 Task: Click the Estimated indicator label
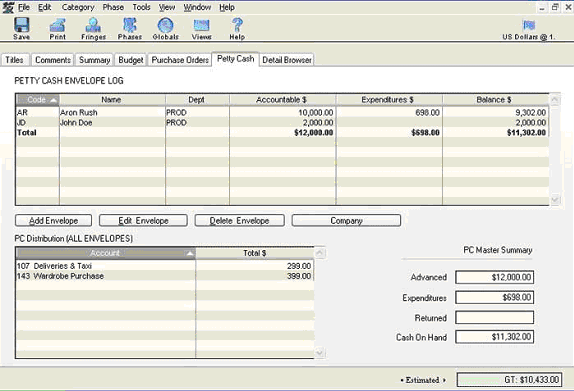coord(423,380)
